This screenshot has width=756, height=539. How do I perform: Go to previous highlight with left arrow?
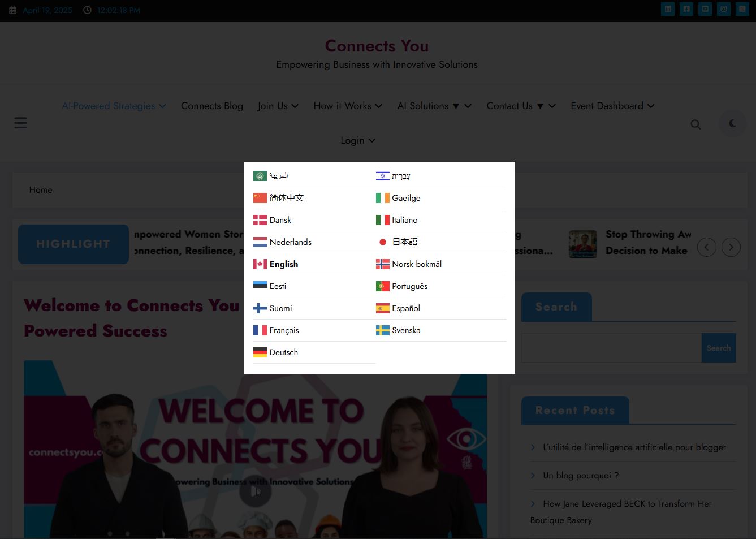pyautogui.click(x=707, y=247)
